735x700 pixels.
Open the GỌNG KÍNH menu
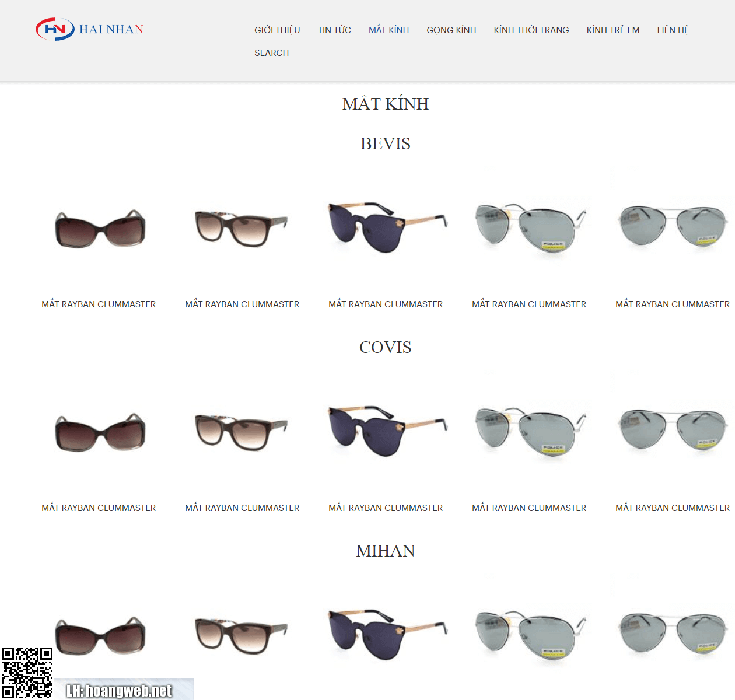pyautogui.click(x=451, y=30)
